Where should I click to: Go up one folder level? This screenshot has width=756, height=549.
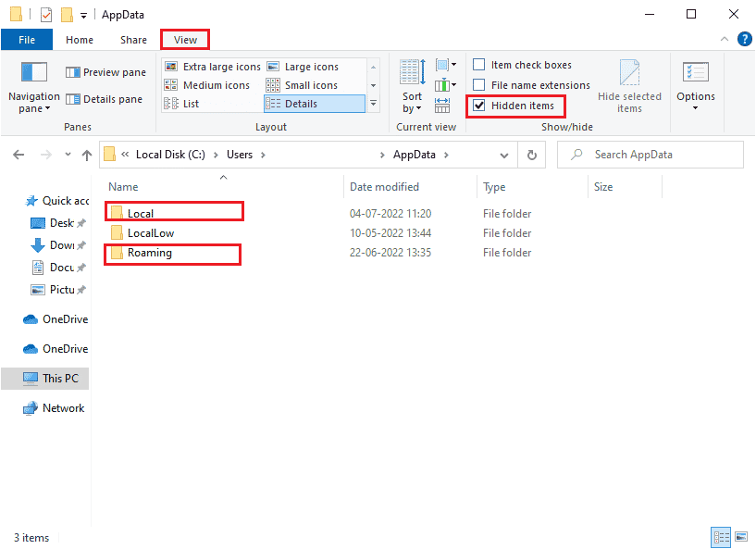pos(86,156)
